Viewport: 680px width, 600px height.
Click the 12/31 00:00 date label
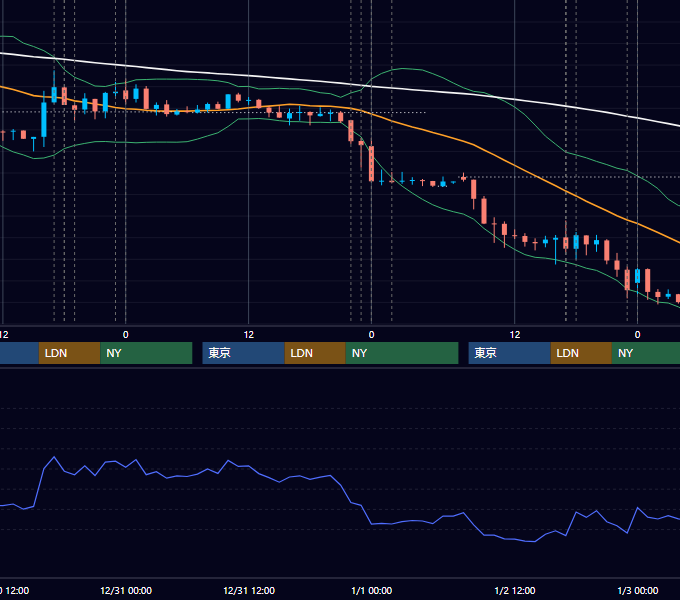click(x=126, y=590)
